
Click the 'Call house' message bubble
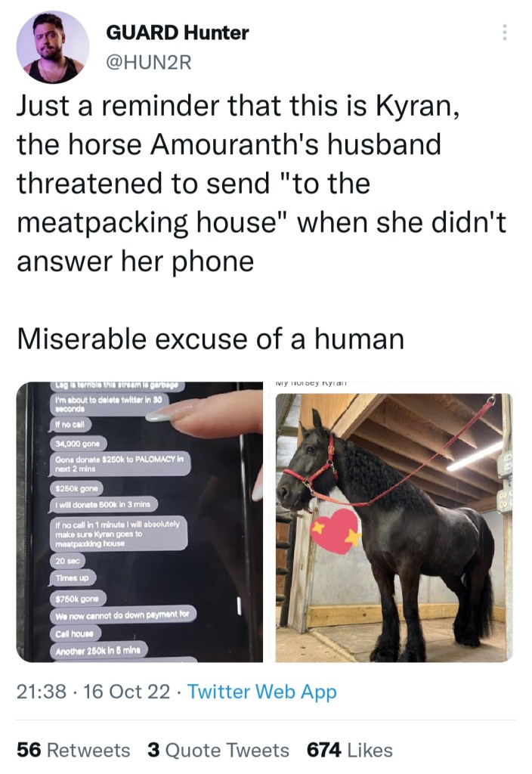[x=75, y=633]
